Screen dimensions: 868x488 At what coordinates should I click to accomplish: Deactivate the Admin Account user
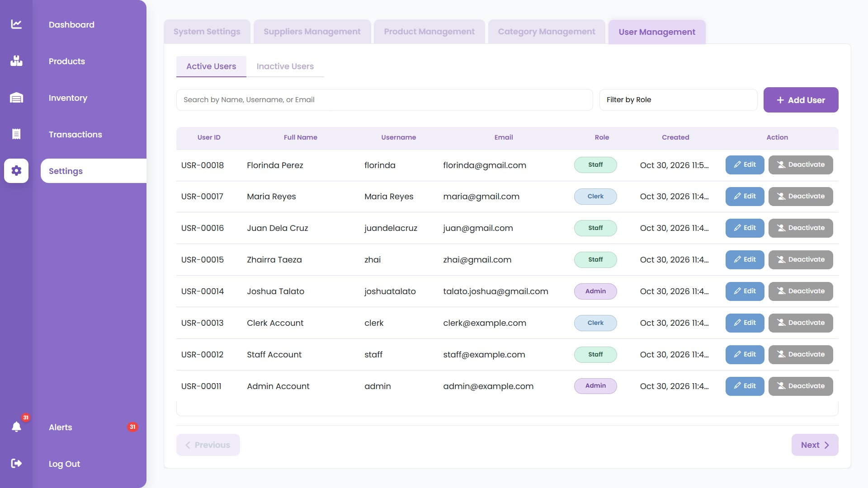click(801, 386)
